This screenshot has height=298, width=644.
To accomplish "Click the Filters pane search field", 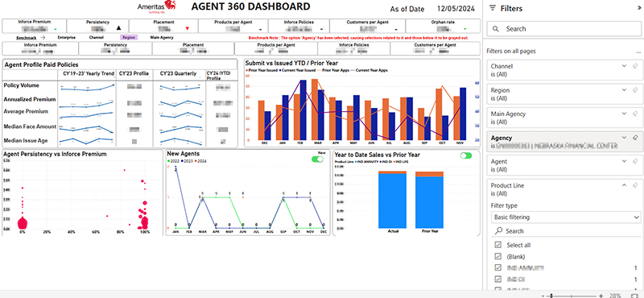I will tap(564, 29).
